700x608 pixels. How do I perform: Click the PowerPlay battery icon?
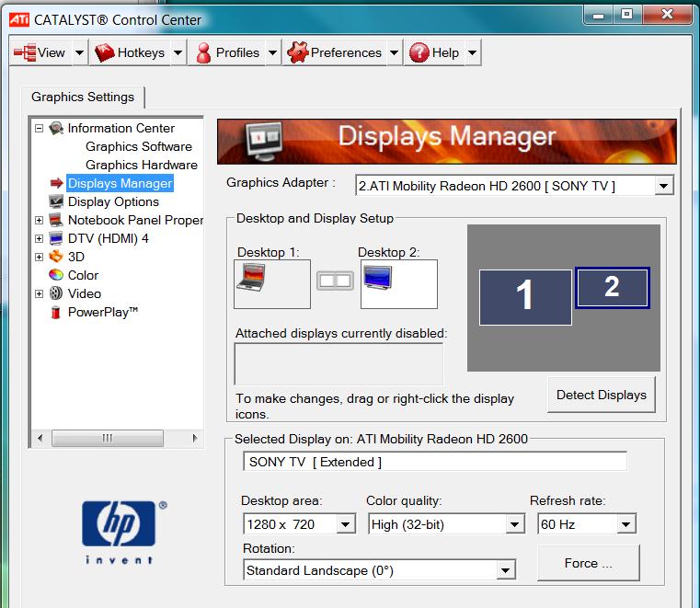coord(56,312)
